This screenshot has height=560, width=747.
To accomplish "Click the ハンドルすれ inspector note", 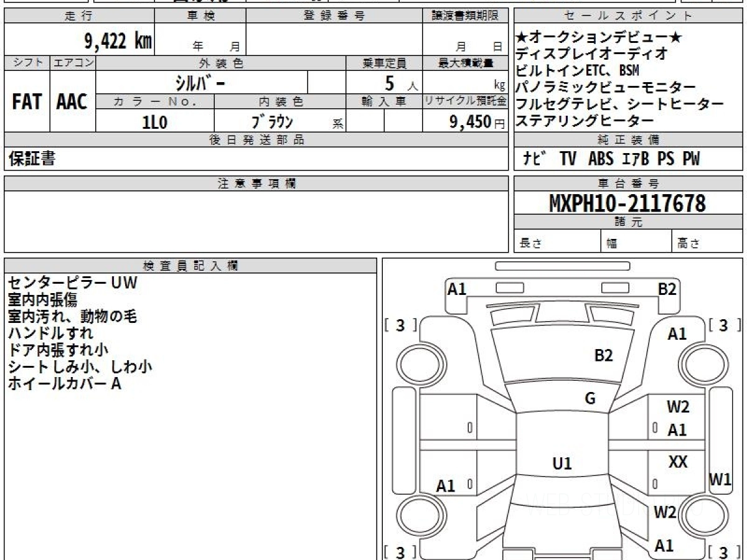I will point(50,334).
